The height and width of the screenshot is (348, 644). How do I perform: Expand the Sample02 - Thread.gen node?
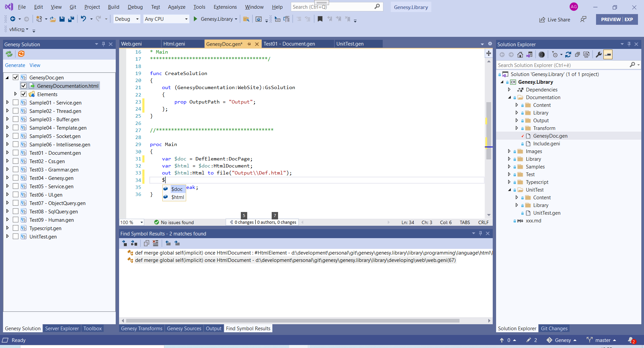[x=7, y=111]
